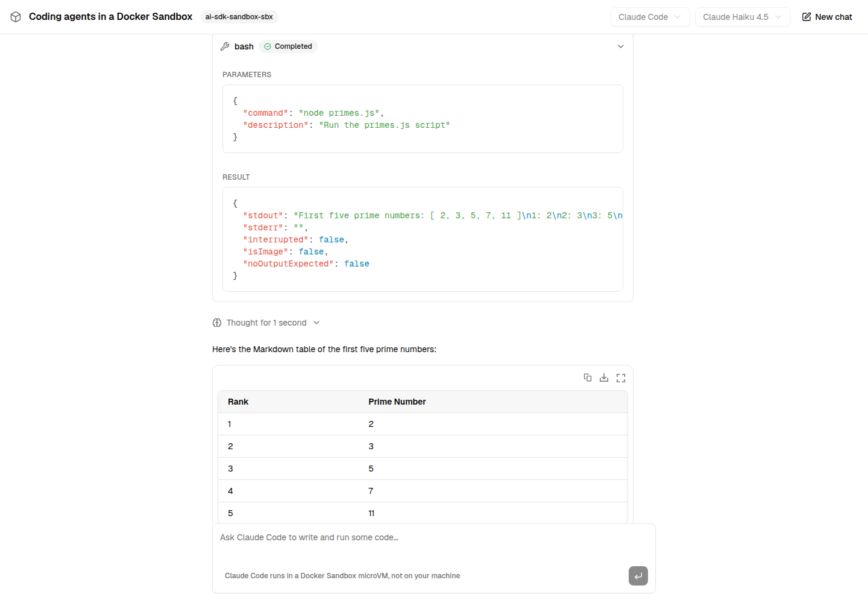Click the copy table icon
Screen dimensions: 868x603
(588, 377)
